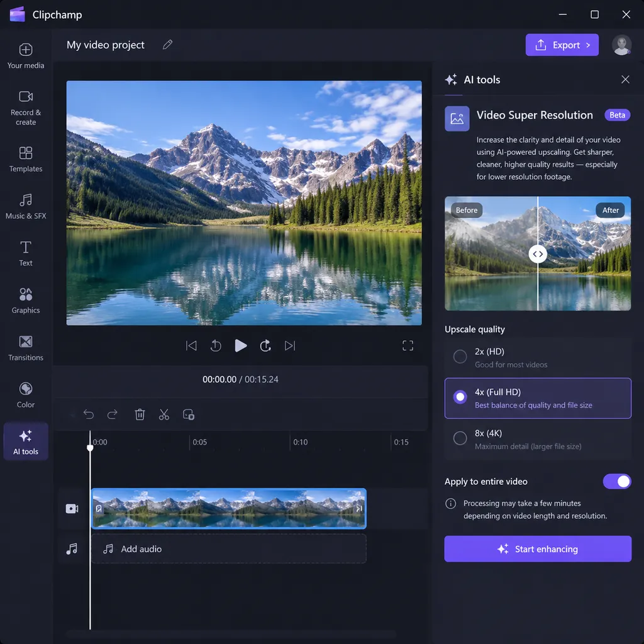Screen dimensions: 644x644
Task: Click the 0:10 timeline ruler mark
Action: point(300,442)
